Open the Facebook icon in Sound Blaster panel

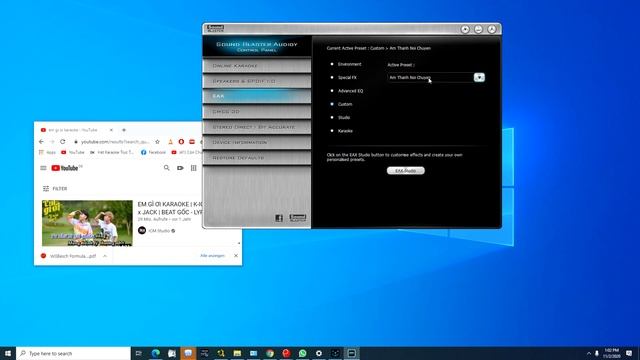tap(279, 218)
